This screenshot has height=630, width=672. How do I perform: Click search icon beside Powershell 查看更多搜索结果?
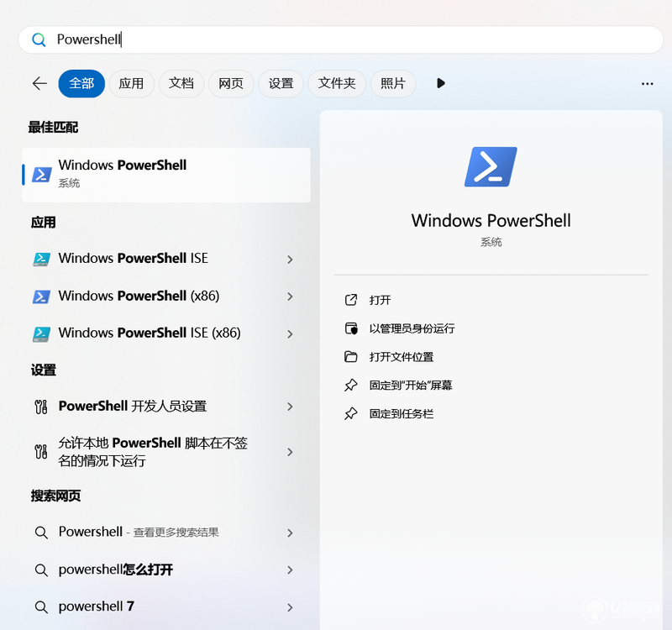41,533
